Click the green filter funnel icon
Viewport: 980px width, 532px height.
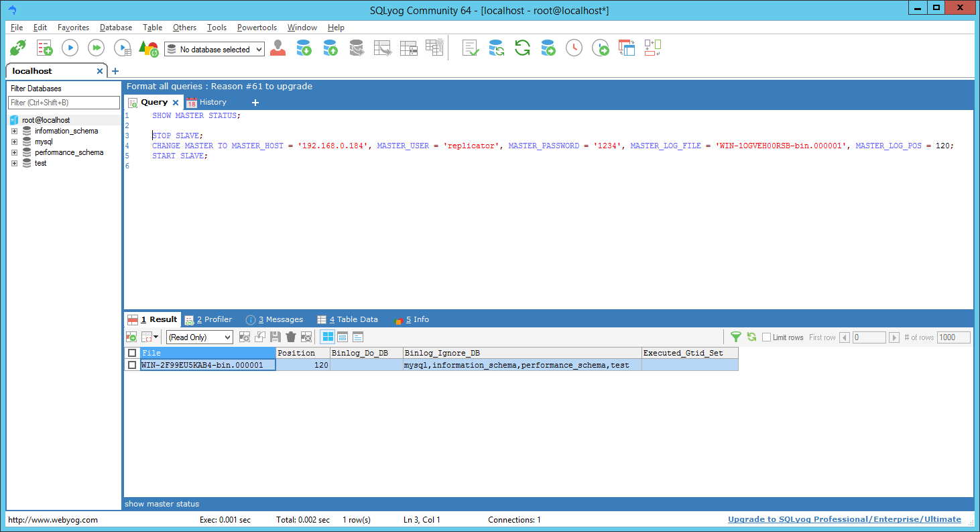(736, 337)
